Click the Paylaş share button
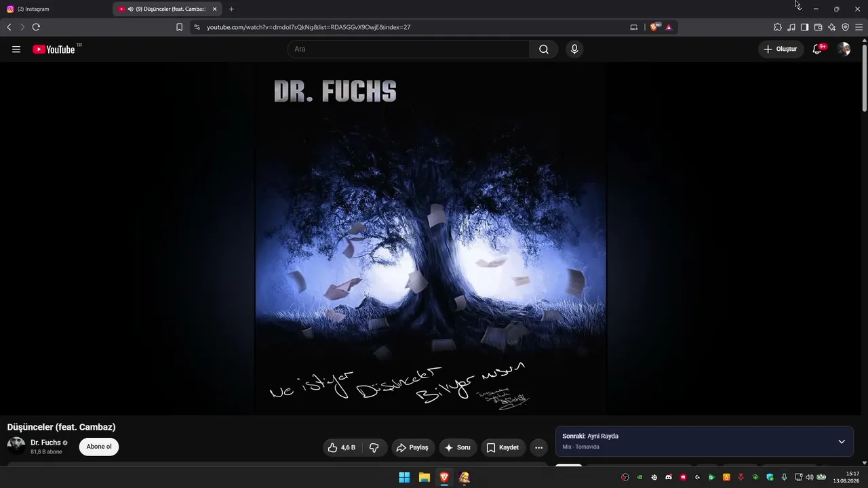 (x=413, y=447)
